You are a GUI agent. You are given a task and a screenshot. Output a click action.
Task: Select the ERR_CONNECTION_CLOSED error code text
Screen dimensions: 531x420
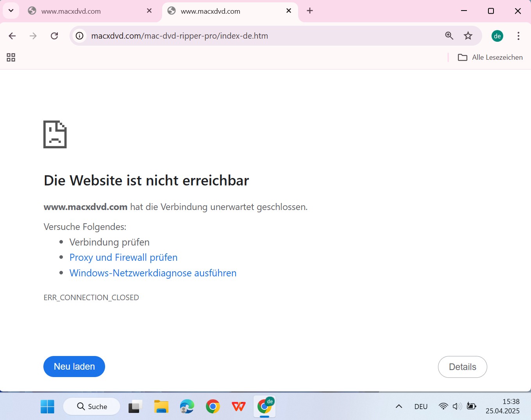coord(91,297)
